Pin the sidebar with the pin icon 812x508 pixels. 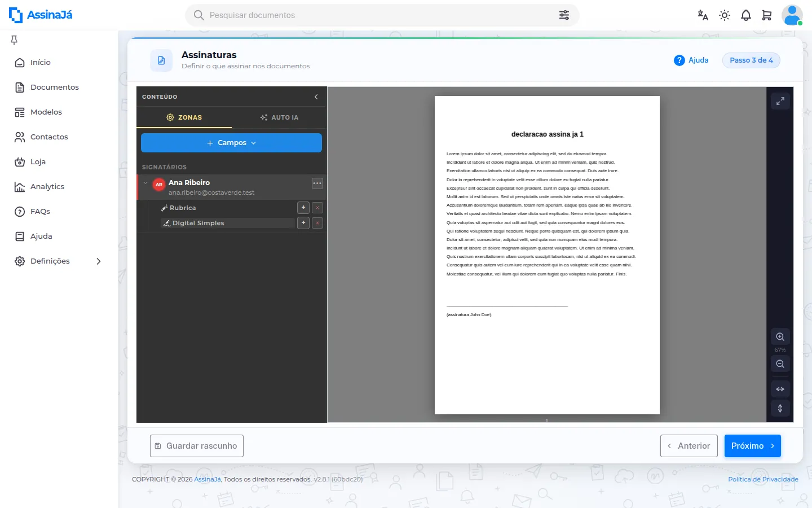pos(14,40)
